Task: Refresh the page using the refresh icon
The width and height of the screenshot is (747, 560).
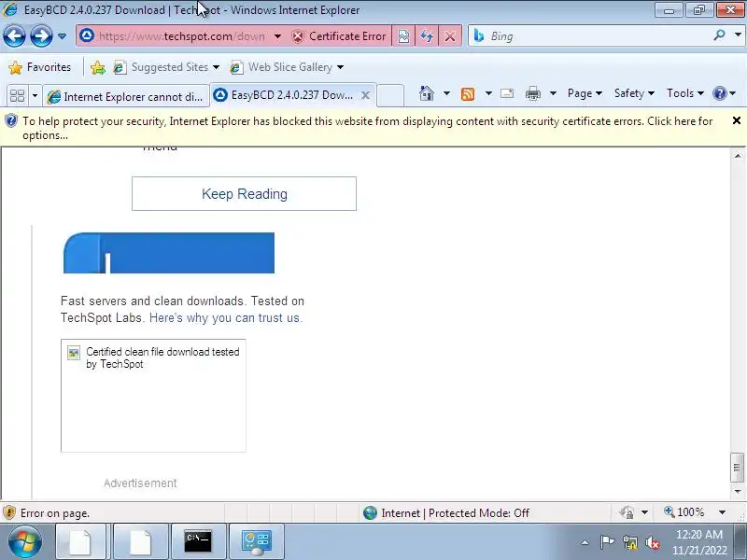Action: coord(427,36)
